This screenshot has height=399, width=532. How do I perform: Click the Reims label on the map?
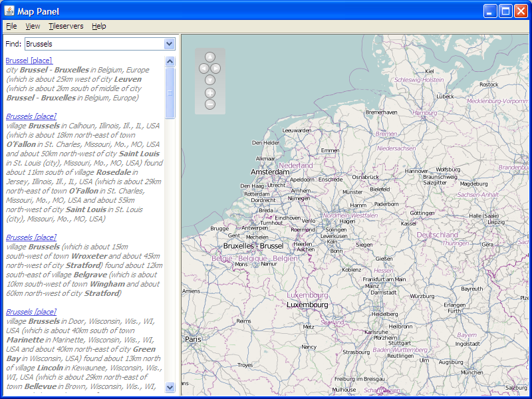243,321
